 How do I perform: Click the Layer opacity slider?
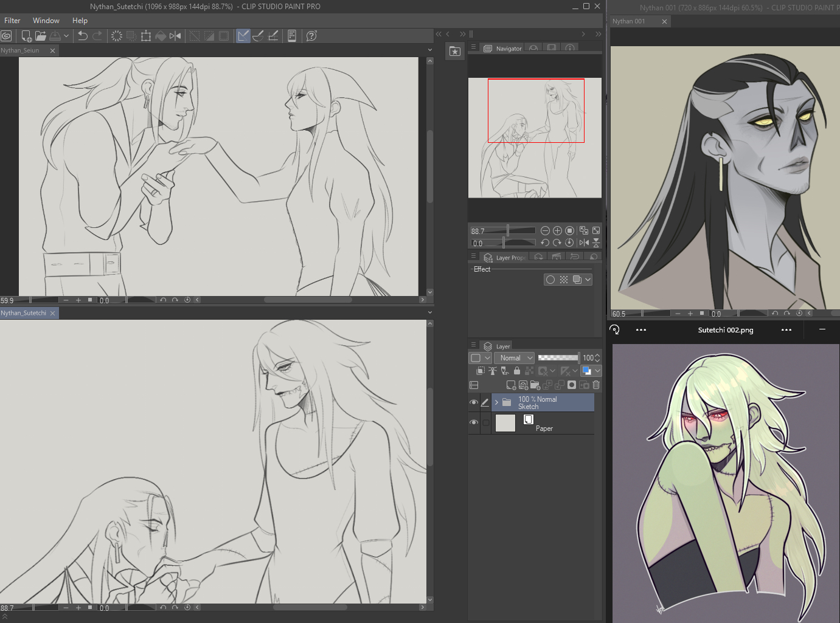coord(558,358)
